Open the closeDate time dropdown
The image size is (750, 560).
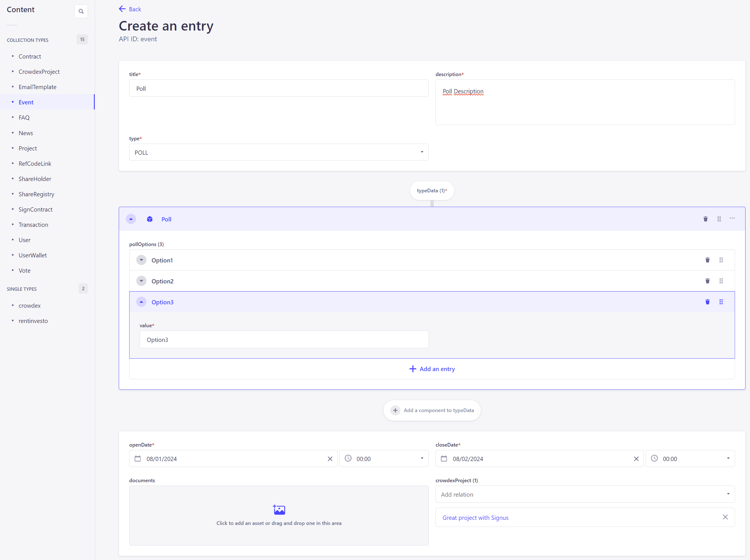690,459
